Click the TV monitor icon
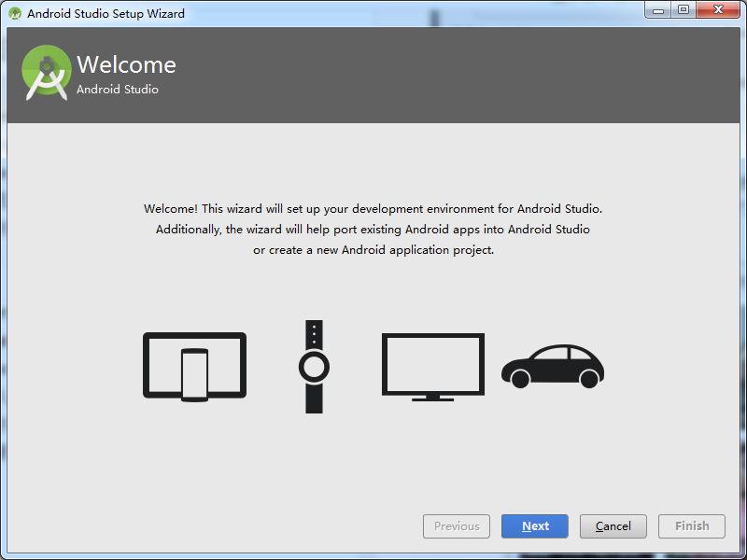Image resolution: width=747 pixels, height=560 pixels. click(x=433, y=367)
